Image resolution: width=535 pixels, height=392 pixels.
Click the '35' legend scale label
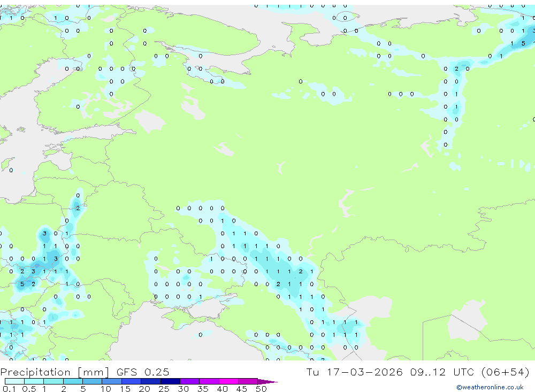[203, 389]
